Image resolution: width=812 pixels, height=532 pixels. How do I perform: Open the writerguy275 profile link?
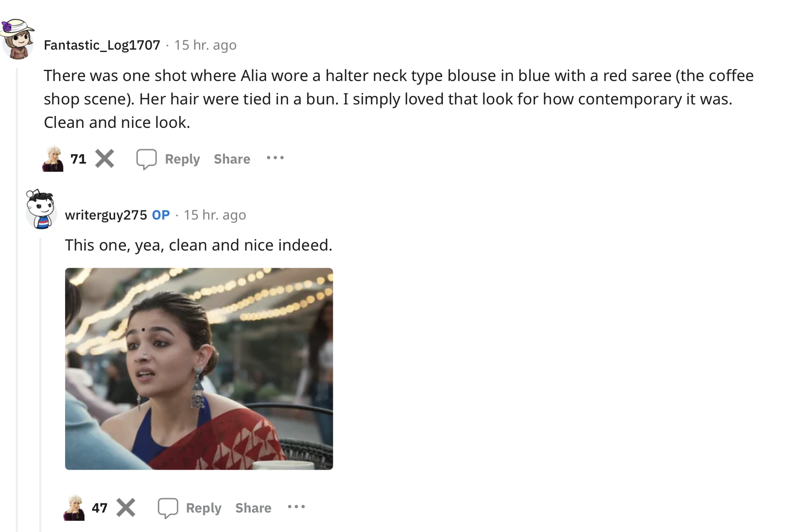[x=106, y=215]
